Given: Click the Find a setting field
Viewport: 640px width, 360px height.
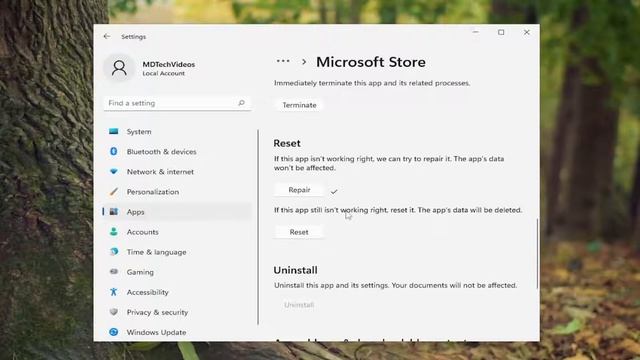Looking at the screenshot, I should click(x=178, y=103).
